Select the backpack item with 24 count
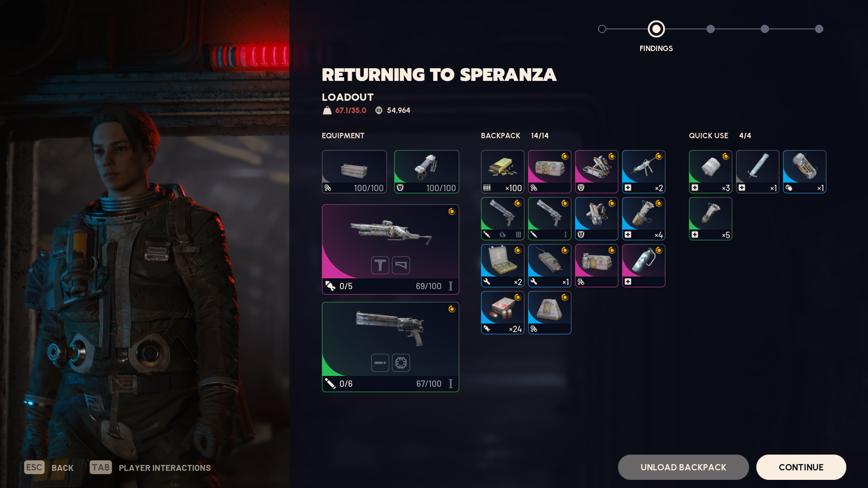868x488 pixels. click(x=502, y=313)
